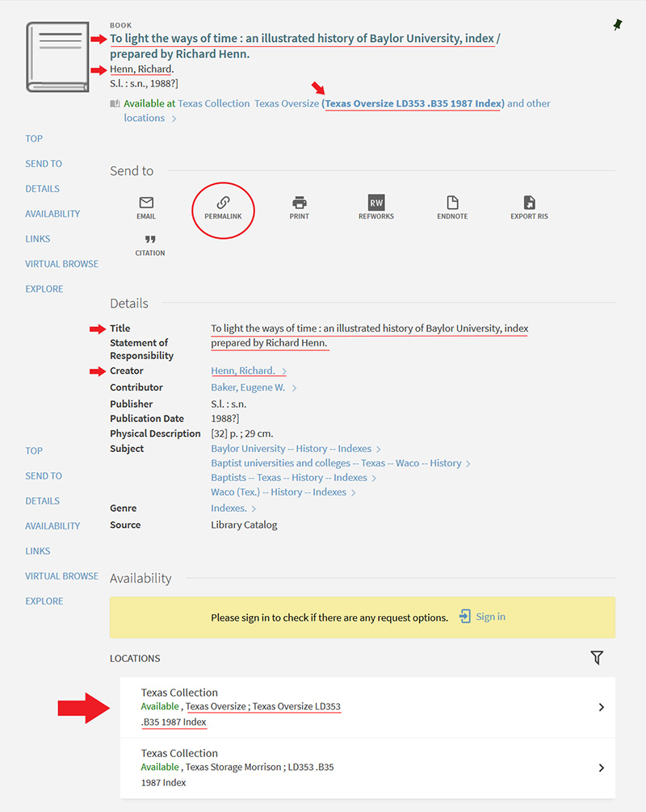Open subject Baylor University -- History -- Indexes

tap(292, 449)
